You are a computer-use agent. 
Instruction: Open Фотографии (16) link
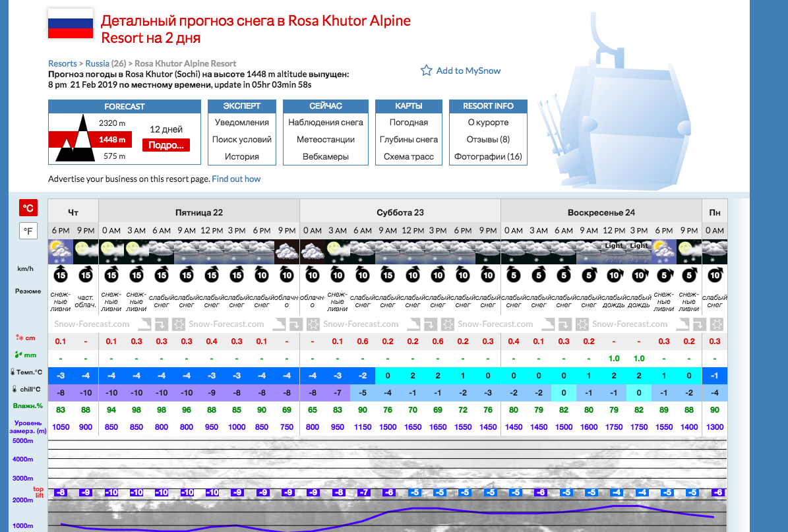click(x=488, y=156)
